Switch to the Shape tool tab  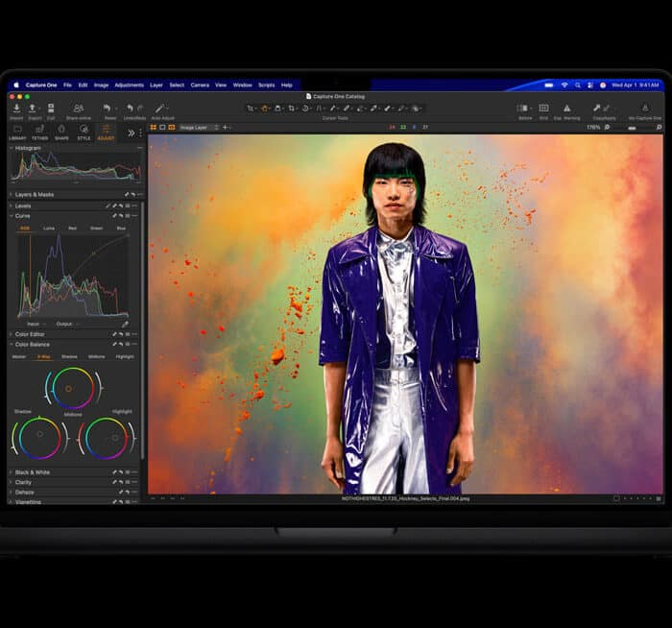[x=61, y=133]
